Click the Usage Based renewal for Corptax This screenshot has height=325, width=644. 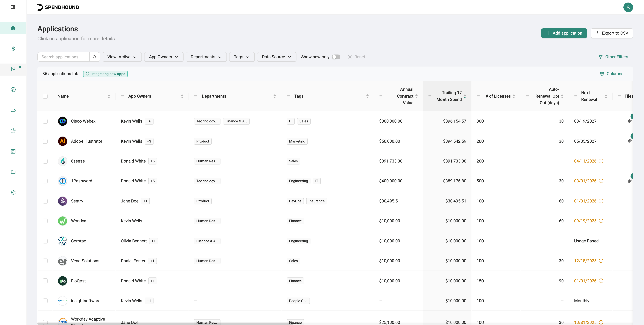point(586,241)
